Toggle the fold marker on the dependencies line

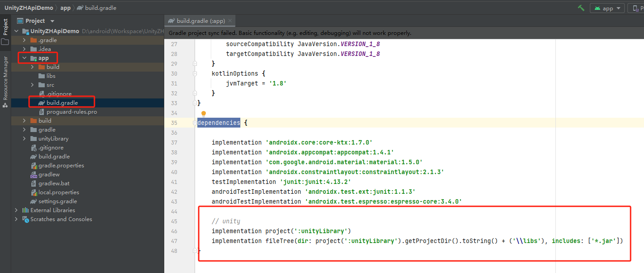[x=195, y=123]
